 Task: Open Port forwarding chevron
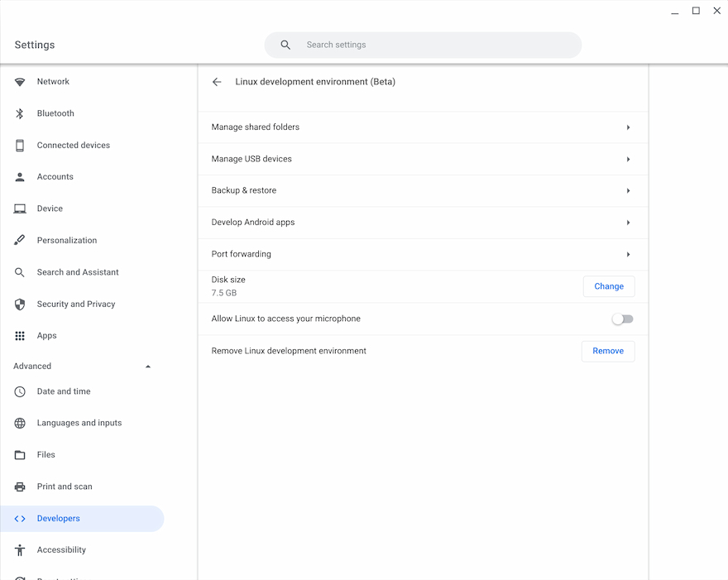(628, 255)
